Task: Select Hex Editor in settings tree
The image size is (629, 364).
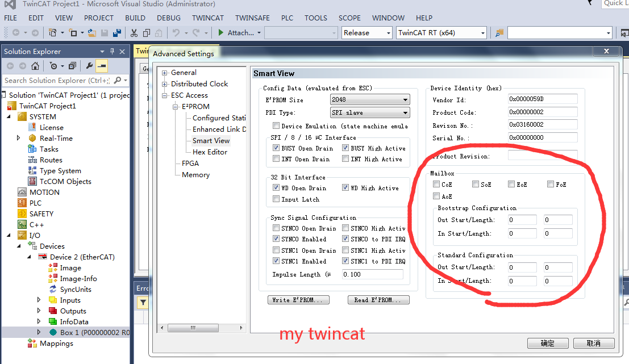Action: pos(210,152)
